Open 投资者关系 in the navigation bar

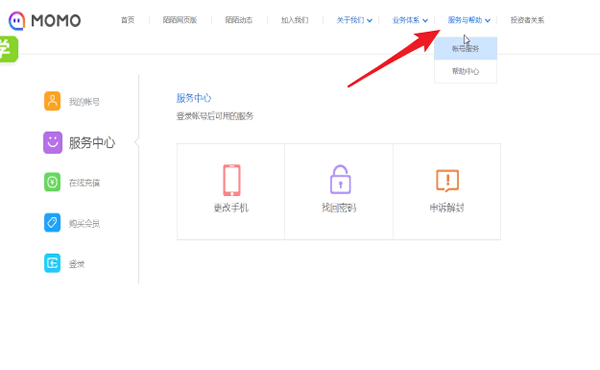coord(527,20)
